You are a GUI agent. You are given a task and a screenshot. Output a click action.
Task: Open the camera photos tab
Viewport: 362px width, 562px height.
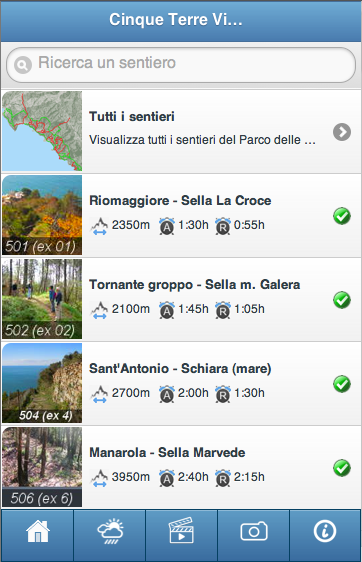coord(254,531)
